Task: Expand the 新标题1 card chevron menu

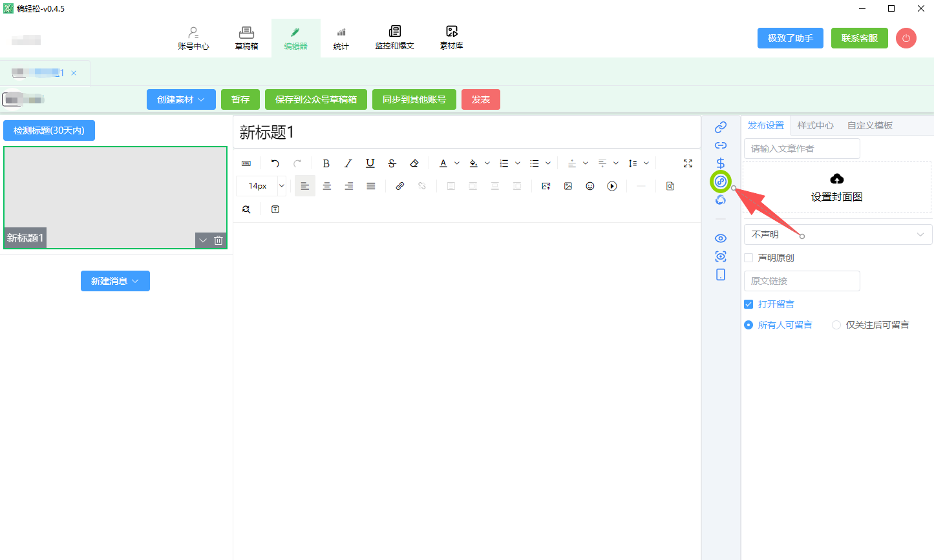Action: click(203, 240)
